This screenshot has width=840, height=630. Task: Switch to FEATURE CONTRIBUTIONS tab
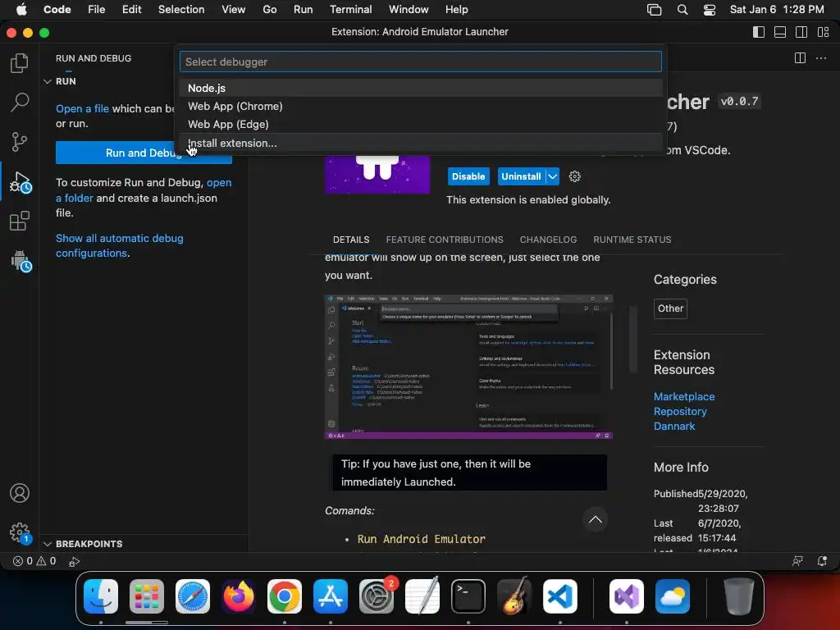[x=444, y=240]
